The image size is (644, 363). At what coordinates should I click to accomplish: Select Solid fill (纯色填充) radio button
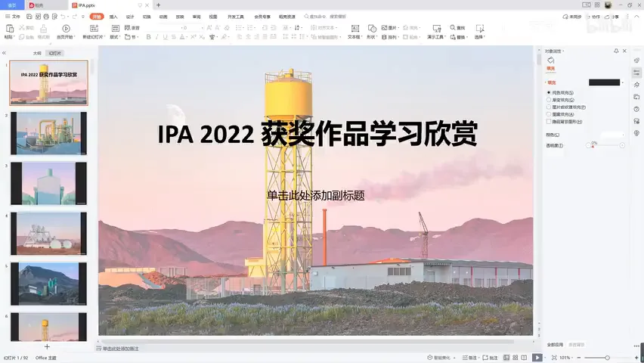point(549,92)
